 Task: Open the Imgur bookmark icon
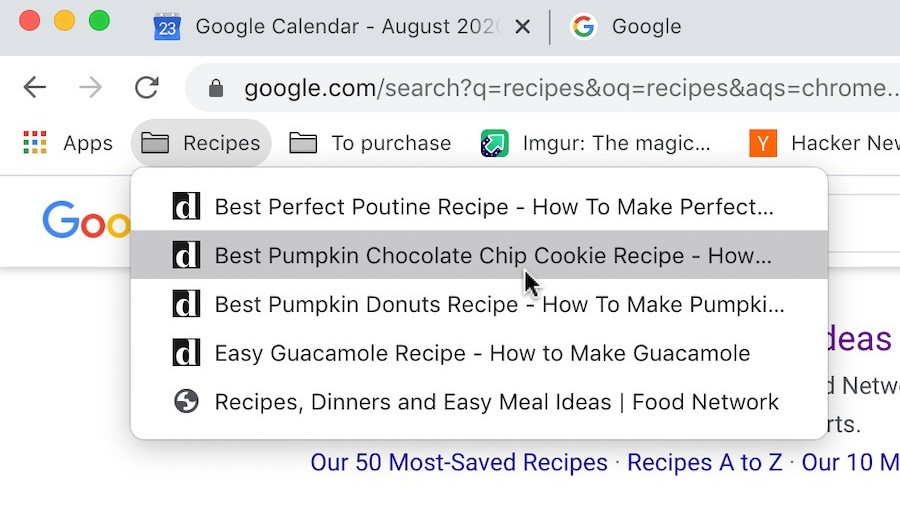coord(494,143)
